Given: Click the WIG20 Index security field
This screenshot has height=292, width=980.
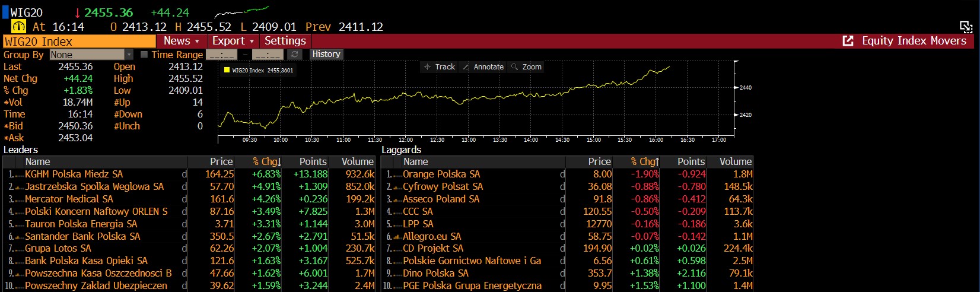Looking at the screenshot, I should 79,42.
